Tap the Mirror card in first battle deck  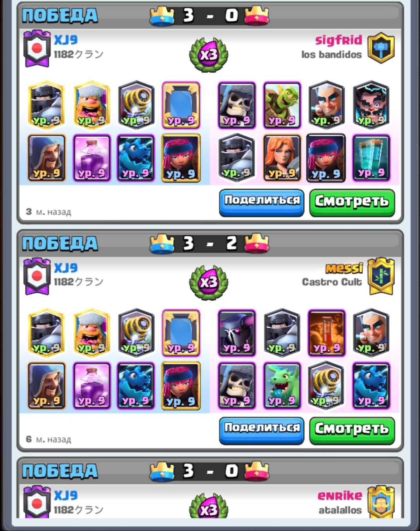tap(181, 106)
